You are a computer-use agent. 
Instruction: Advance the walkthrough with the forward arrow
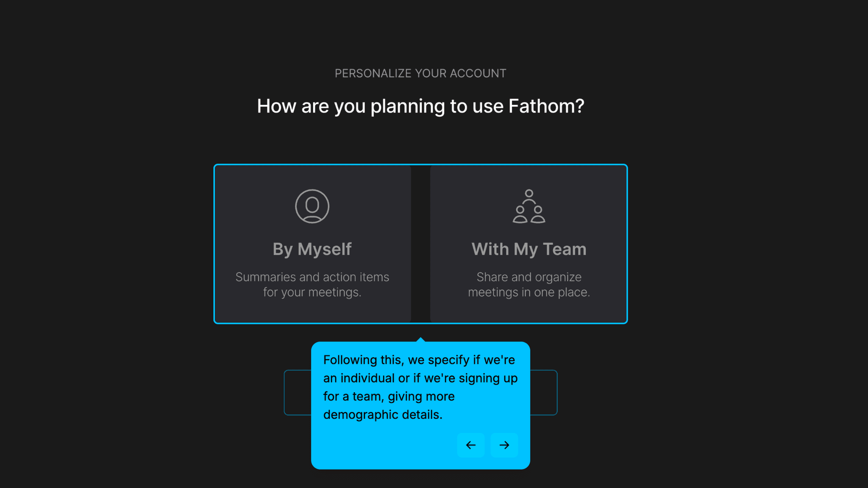tap(504, 445)
